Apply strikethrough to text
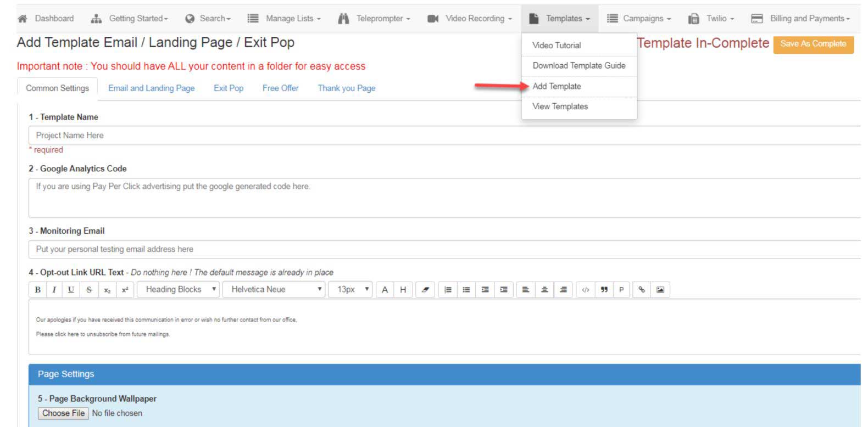This screenshot has height=427, width=868. [89, 290]
